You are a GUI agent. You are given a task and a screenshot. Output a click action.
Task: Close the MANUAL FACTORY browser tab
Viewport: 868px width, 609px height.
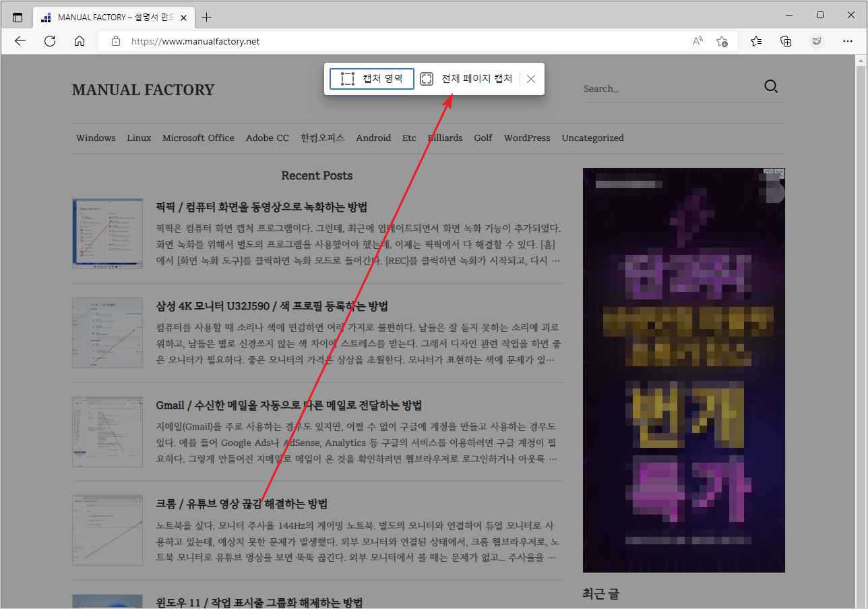184,17
